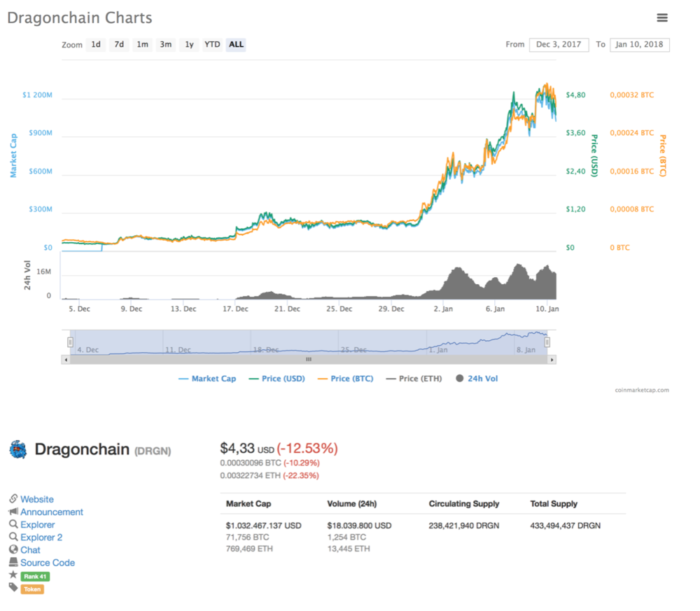700x611 pixels.
Task: Open the Source Code link
Action: pyautogui.click(x=48, y=563)
